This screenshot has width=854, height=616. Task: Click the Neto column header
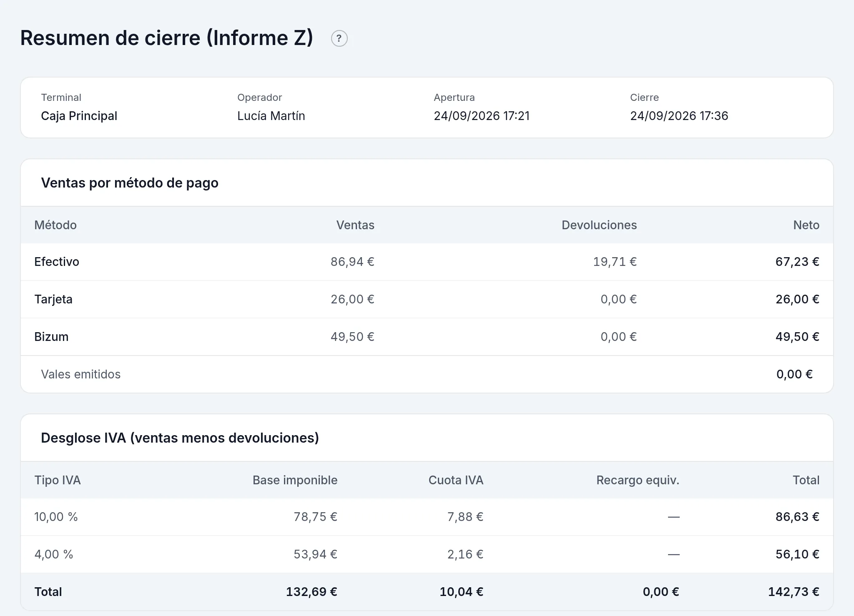point(806,225)
